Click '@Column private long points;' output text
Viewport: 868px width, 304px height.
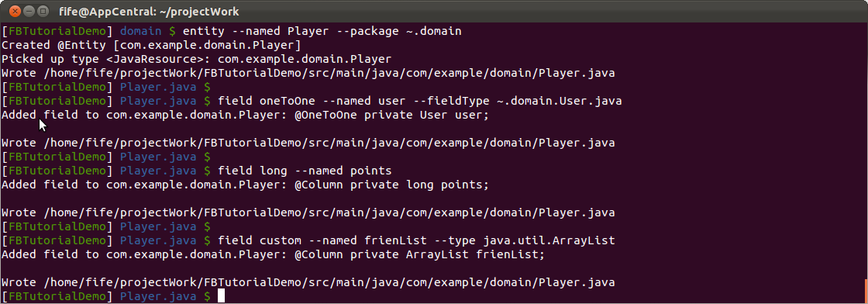click(392, 185)
